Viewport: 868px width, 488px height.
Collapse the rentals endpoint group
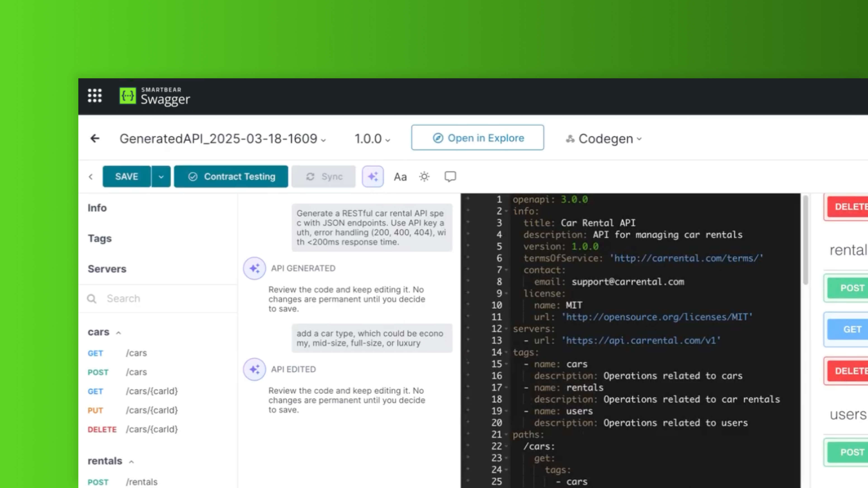131,462
